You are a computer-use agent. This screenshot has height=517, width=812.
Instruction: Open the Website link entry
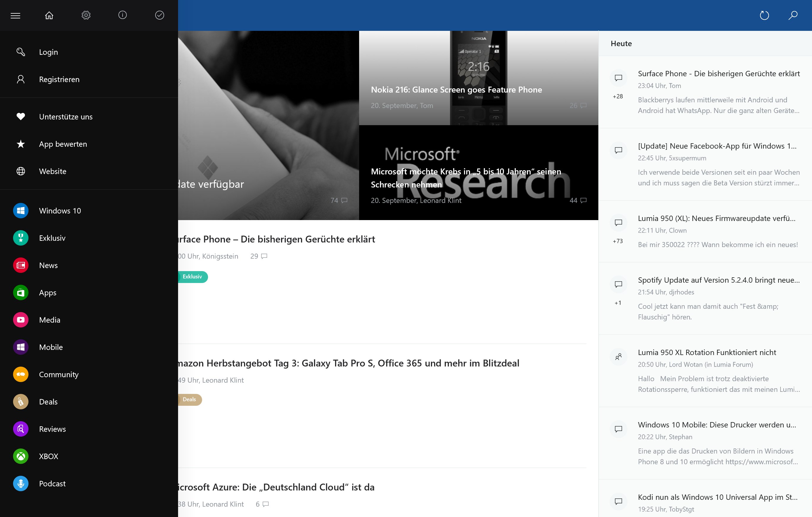(x=53, y=171)
